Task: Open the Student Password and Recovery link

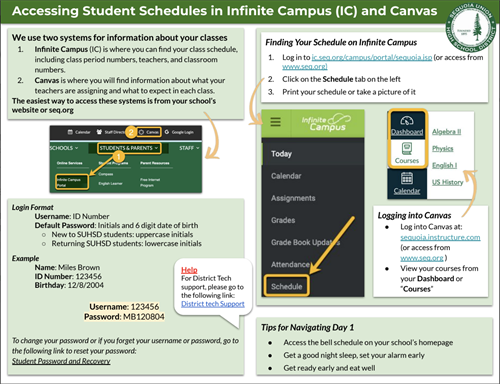Action: 61,361
